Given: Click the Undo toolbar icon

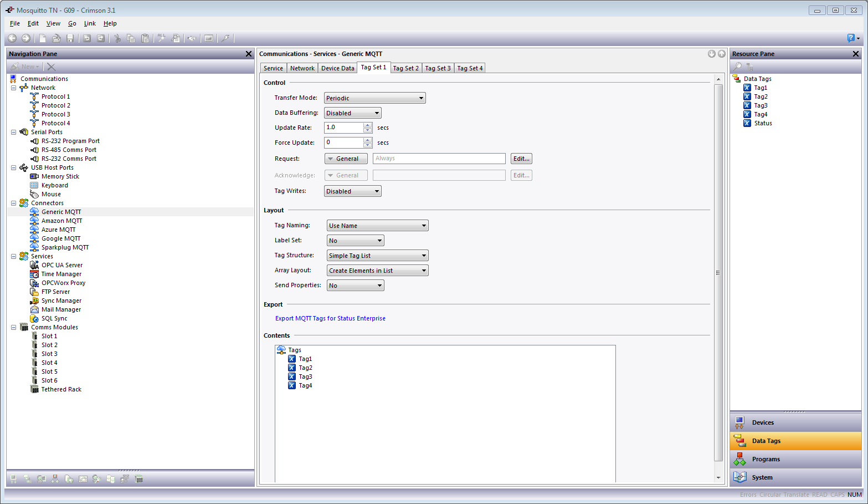Looking at the screenshot, I should point(87,38).
